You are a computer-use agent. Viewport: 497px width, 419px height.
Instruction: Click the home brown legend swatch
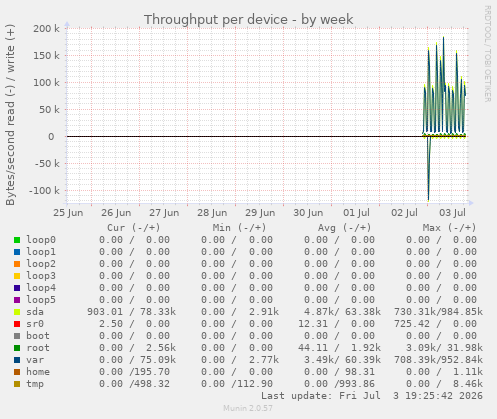click(17, 372)
